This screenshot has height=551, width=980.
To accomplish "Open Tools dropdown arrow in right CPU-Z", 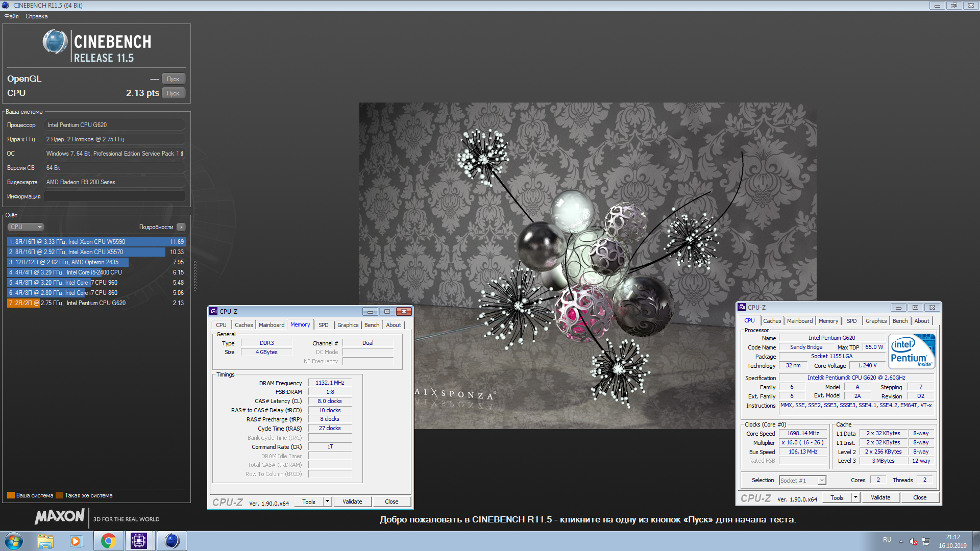I will click(855, 497).
